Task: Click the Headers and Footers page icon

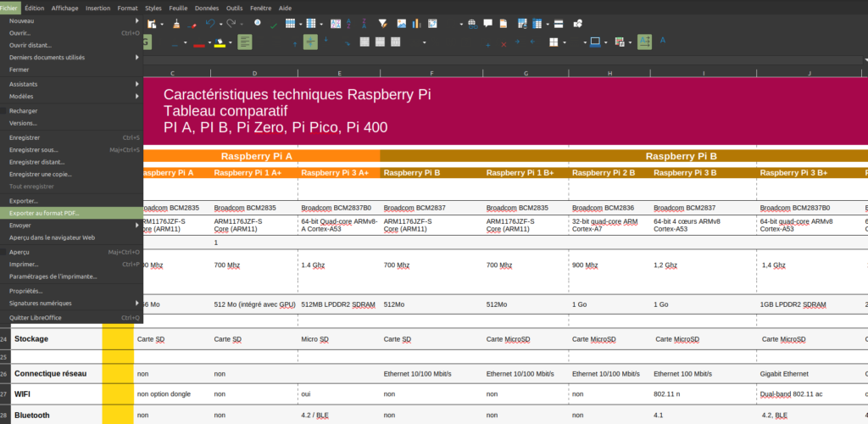Action: [504, 24]
